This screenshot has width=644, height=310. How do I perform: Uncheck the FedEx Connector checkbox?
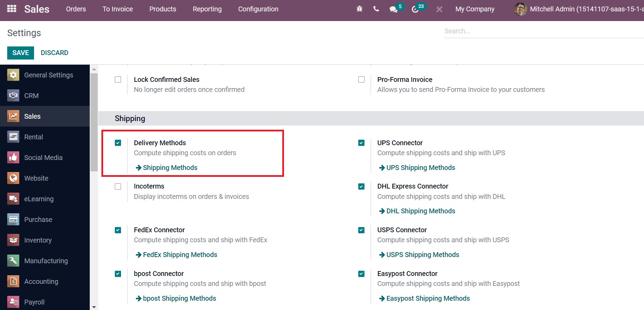[118, 230]
